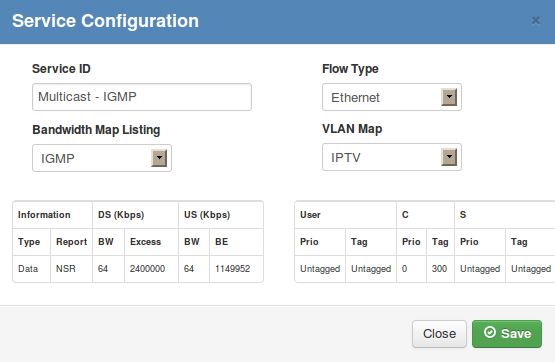Click the Service ID input field

click(142, 97)
